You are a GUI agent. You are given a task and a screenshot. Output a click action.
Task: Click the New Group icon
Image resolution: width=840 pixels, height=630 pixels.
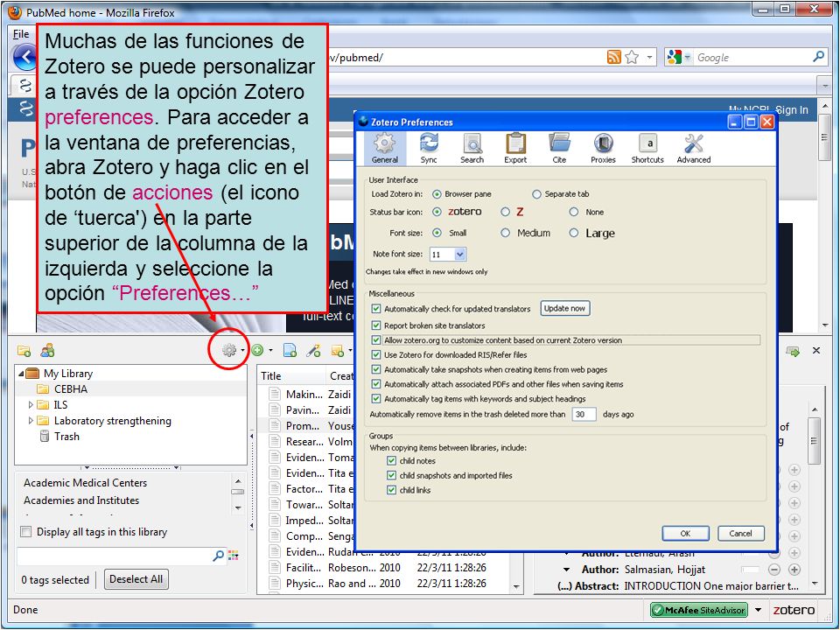47,350
